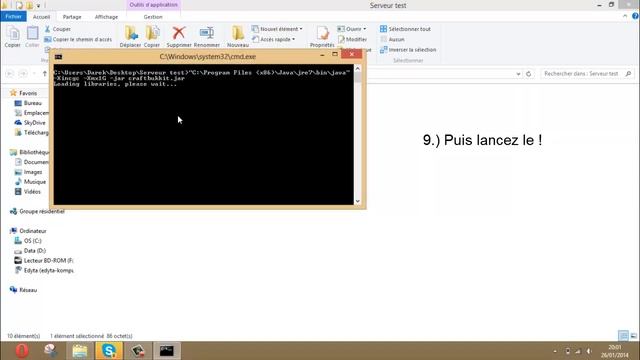
Task: Select Bureau in navigation pane
Action: pos(29,103)
